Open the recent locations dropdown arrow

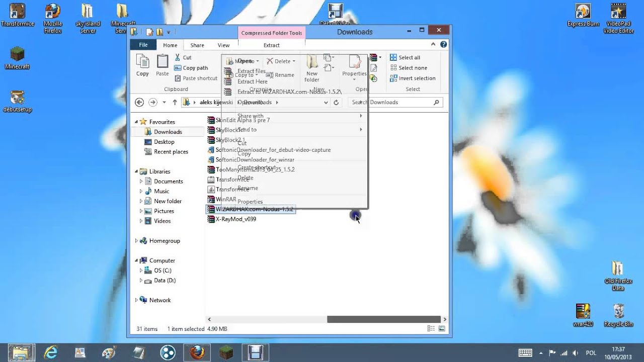click(x=164, y=102)
